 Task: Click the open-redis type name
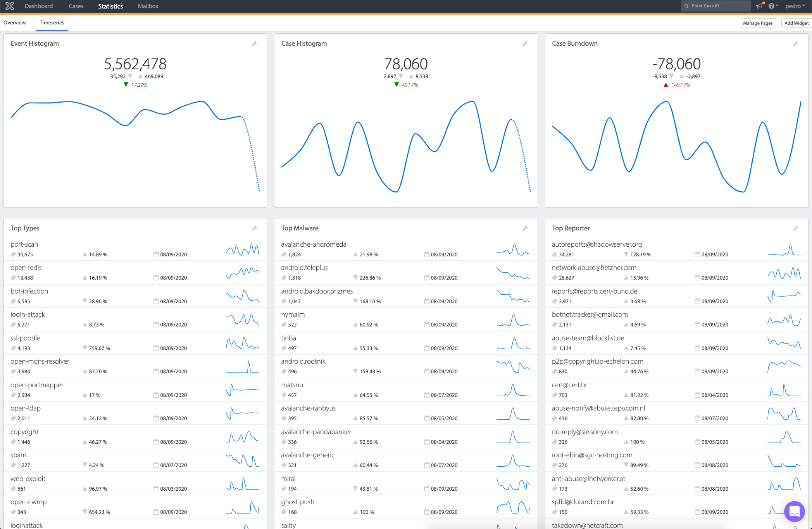pyautogui.click(x=26, y=268)
